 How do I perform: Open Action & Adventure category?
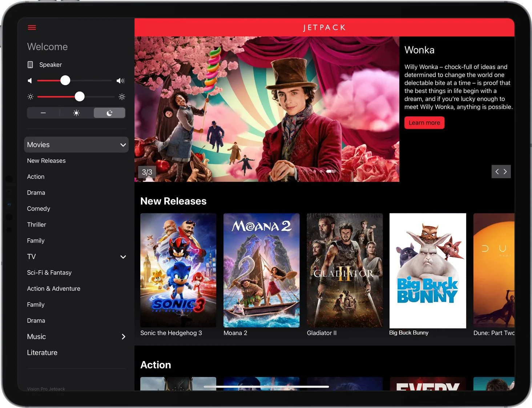[53, 289]
